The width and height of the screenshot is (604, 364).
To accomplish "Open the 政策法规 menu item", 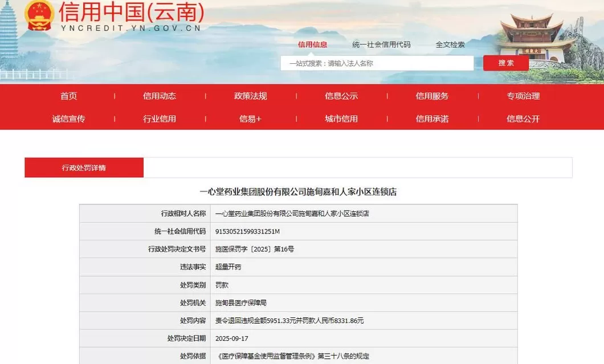I will [250, 96].
